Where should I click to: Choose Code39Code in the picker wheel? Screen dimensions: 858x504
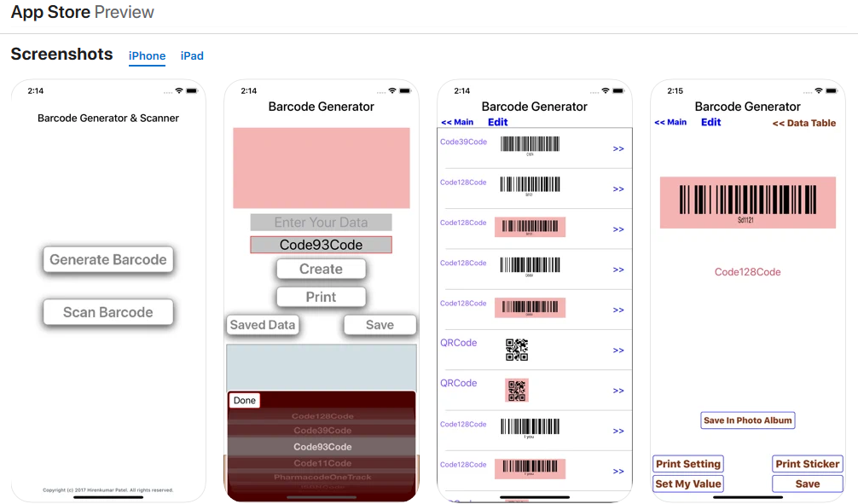pos(322,430)
